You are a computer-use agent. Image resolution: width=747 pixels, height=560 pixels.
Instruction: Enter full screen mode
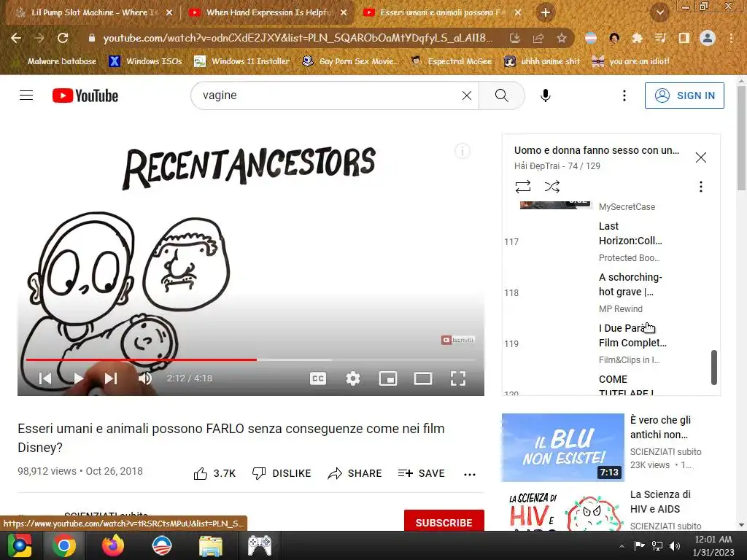tap(458, 378)
